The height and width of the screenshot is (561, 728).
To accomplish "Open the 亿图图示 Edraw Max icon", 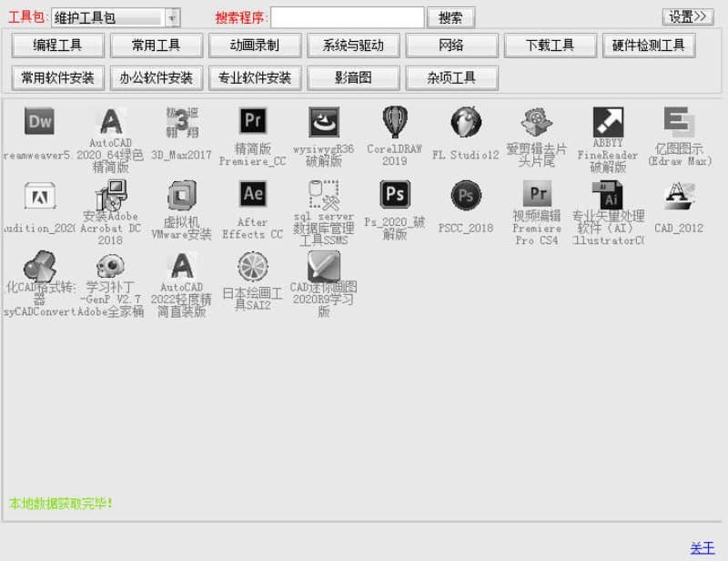I will (x=679, y=121).
